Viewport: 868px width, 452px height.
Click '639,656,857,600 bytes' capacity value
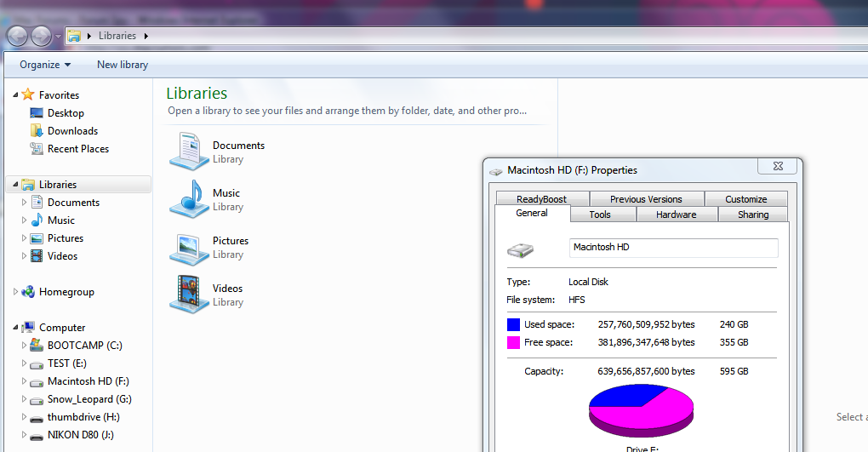click(x=646, y=371)
